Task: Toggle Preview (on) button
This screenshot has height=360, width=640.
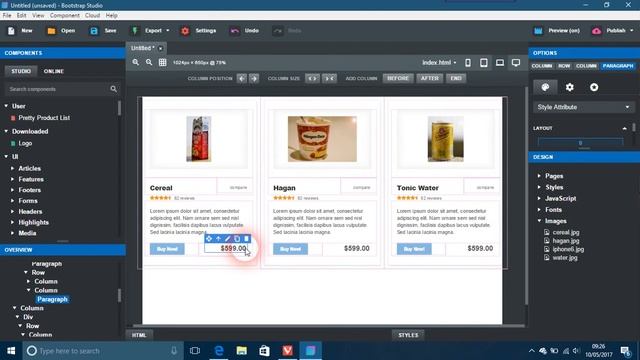Action: 557,31
